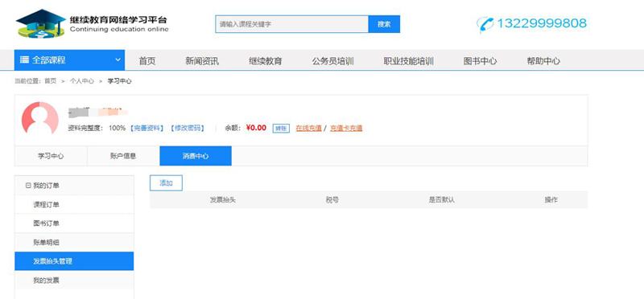Click the graduation cap site logo
644x299 pixels.
click(x=41, y=24)
